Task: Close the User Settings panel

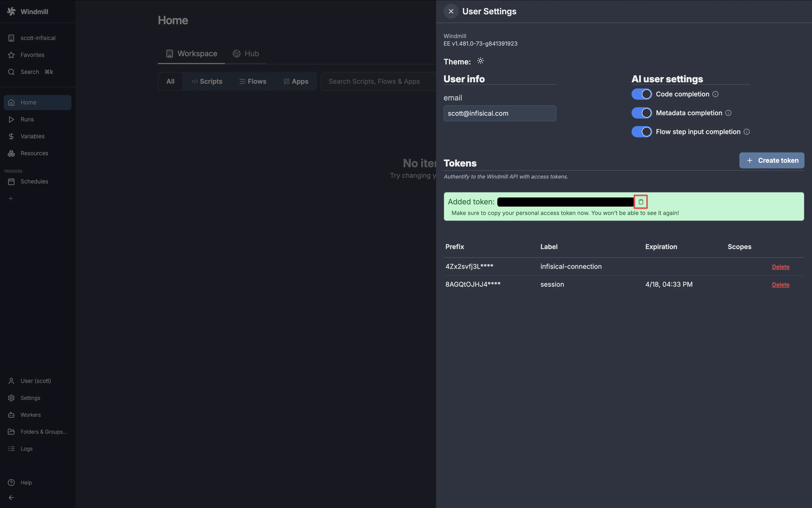Action: (451, 12)
